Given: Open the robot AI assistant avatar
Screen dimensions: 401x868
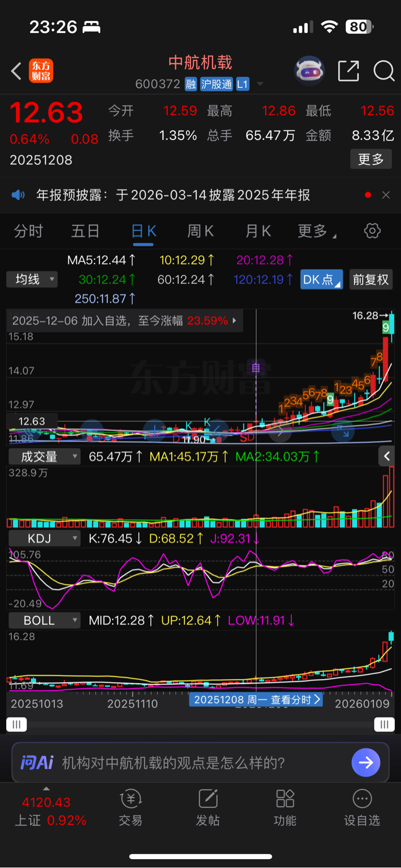Looking at the screenshot, I should (310, 70).
